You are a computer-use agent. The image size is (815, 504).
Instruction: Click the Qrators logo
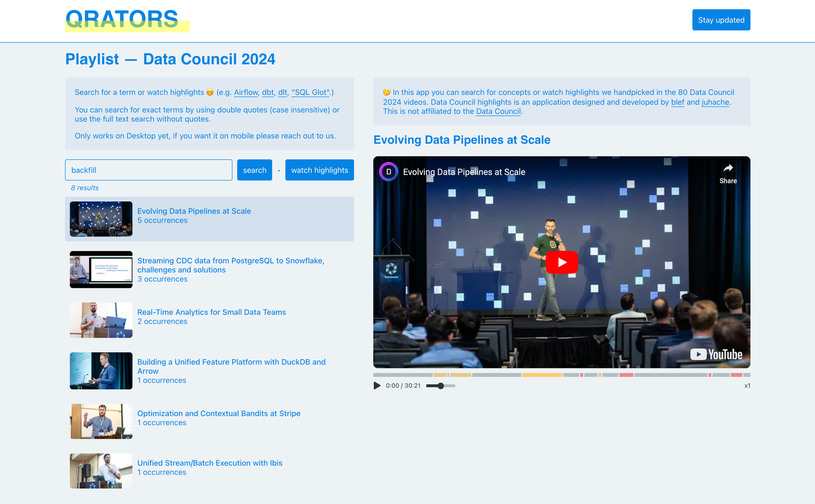tap(122, 20)
